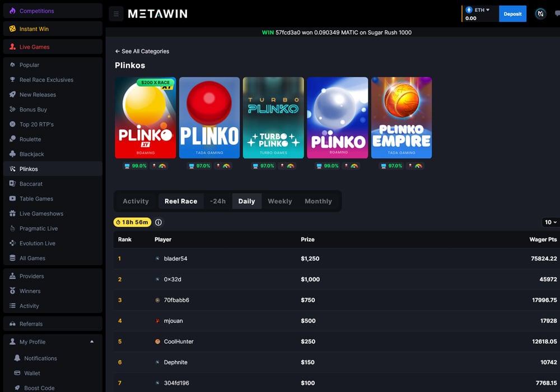Select the Weekly tab

pos(279,201)
